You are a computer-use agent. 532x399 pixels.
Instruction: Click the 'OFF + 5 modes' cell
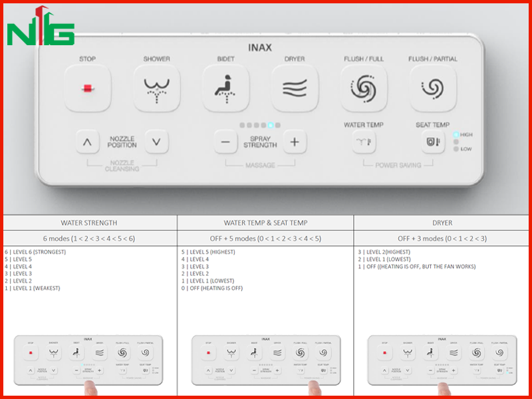[265, 239]
